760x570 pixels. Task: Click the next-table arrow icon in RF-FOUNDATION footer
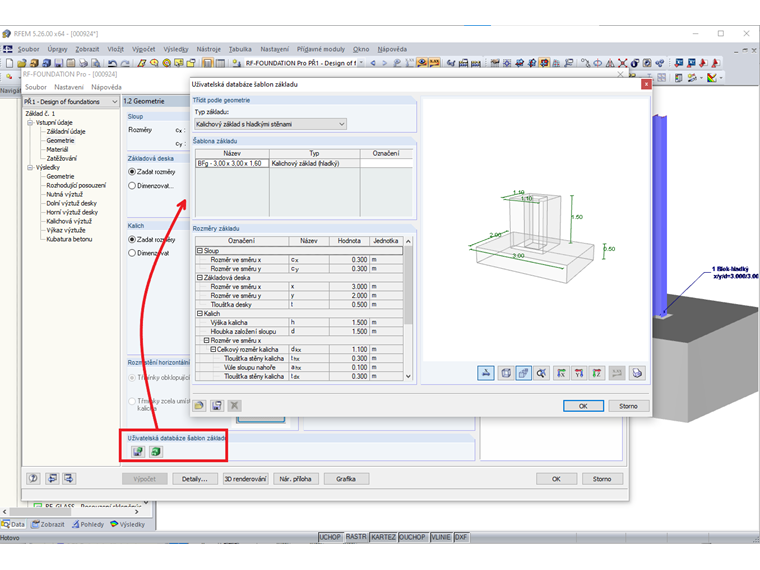68,478
